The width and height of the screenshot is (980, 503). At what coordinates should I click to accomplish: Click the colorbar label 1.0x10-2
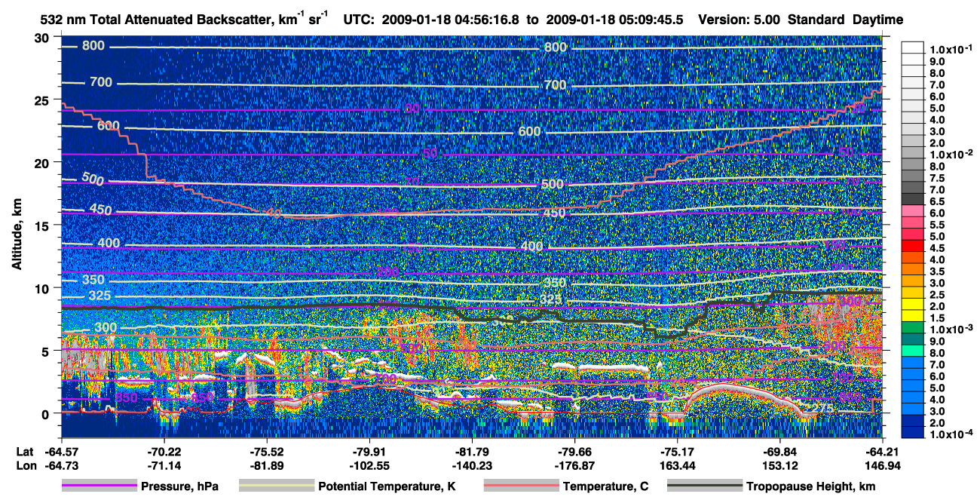tap(952, 154)
